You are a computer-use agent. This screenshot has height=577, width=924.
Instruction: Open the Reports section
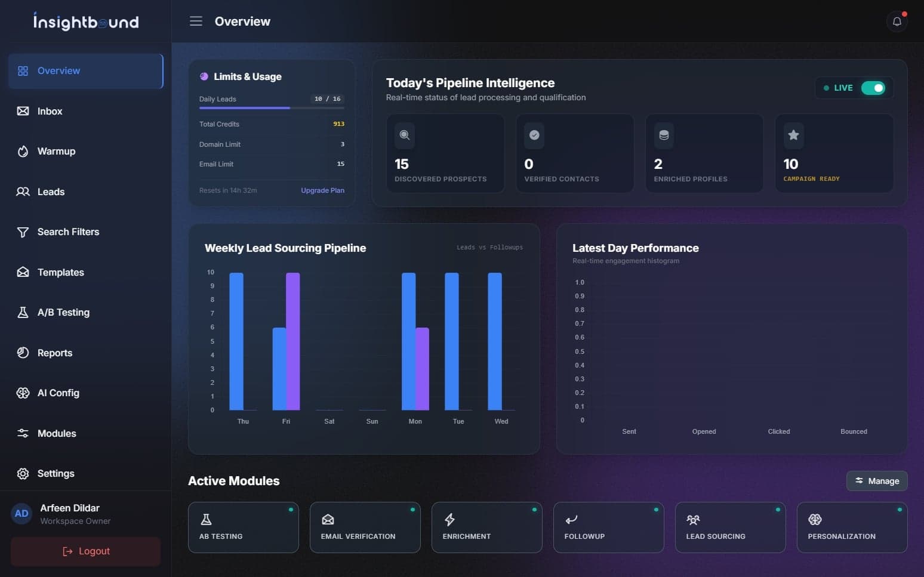point(86,353)
